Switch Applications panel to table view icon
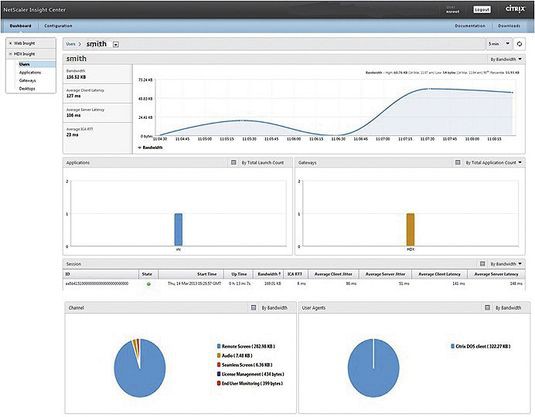This screenshot has width=535, height=417. [233, 163]
